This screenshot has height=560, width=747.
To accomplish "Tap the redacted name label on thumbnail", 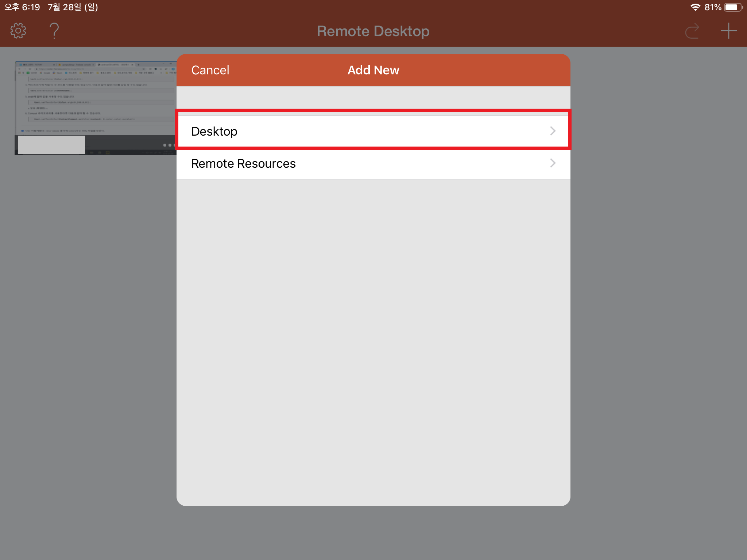I will 51,144.
